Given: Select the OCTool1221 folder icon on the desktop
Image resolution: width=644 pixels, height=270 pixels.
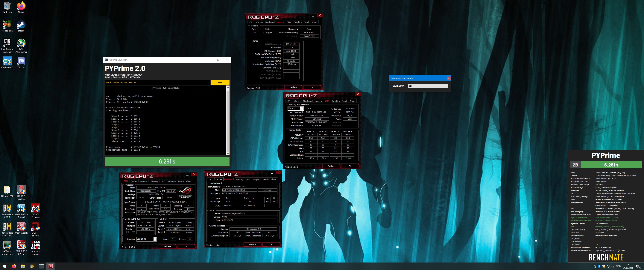Looking at the screenshot, I should [7, 191].
